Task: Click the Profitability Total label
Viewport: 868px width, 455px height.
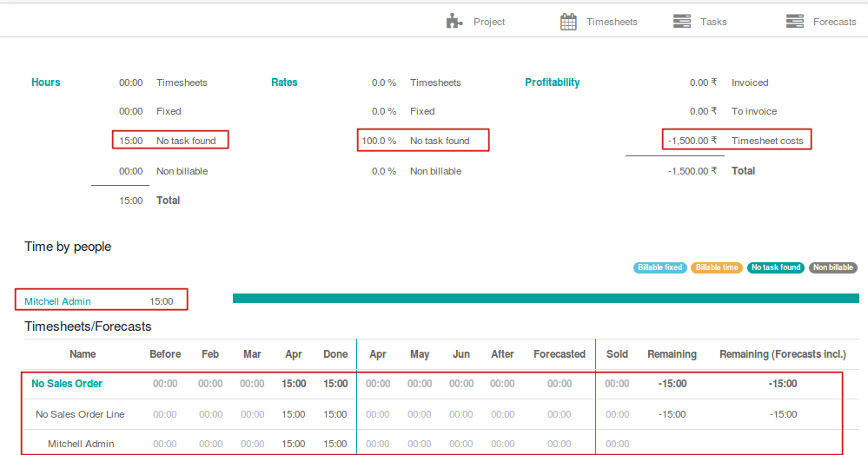Action: (743, 171)
